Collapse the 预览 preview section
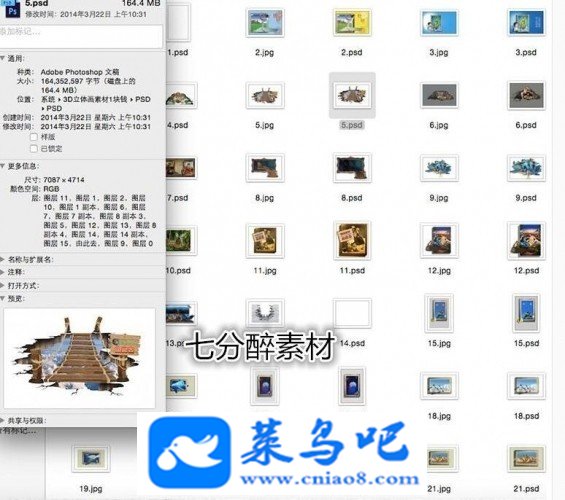This screenshot has width=565, height=500. 3,299
